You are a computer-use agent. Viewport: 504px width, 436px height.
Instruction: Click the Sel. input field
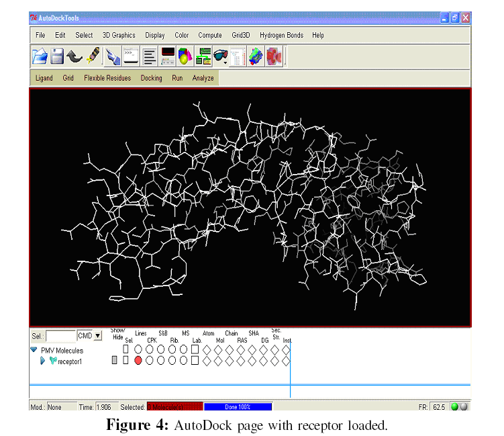61,336
